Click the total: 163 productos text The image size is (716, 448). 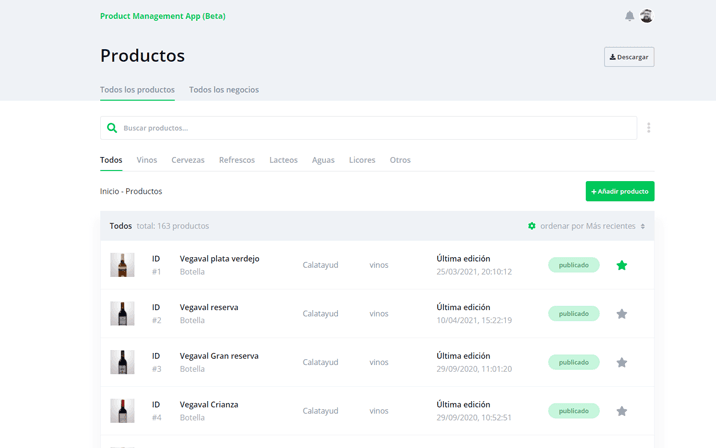(173, 226)
